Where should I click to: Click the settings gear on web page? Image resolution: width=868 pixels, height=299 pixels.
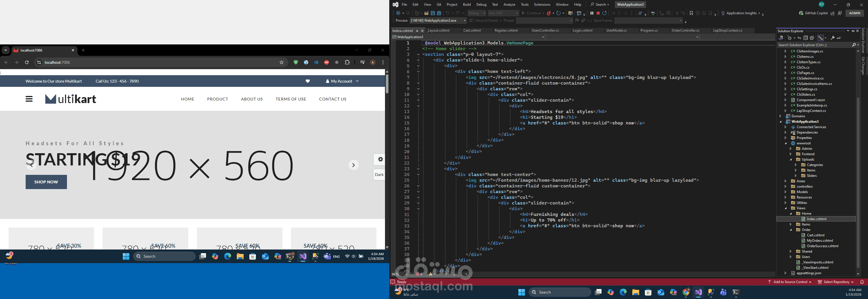click(x=380, y=159)
